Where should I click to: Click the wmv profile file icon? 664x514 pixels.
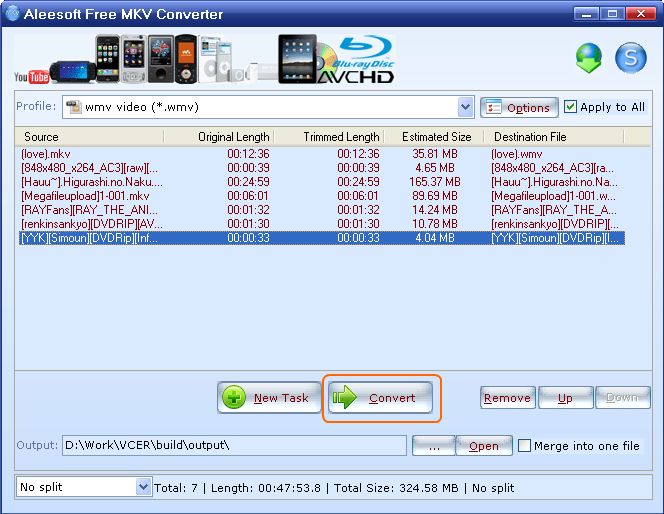coord(73,107)
